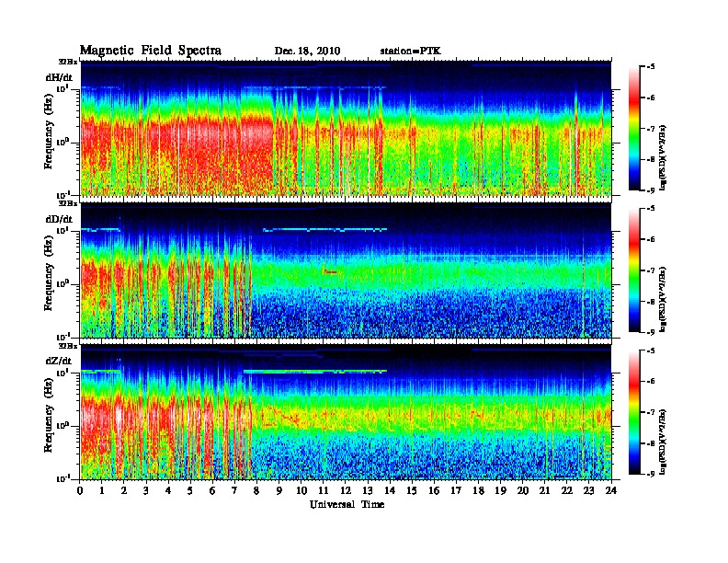Click hour '10' on time axis
This screenshot has height=563, width=728.
click(301, 491)
